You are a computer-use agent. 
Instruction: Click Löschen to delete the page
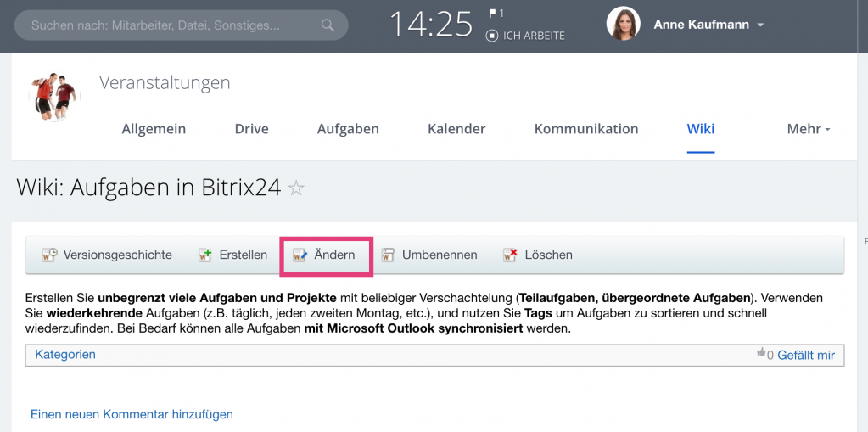click(x=548, y=255)
